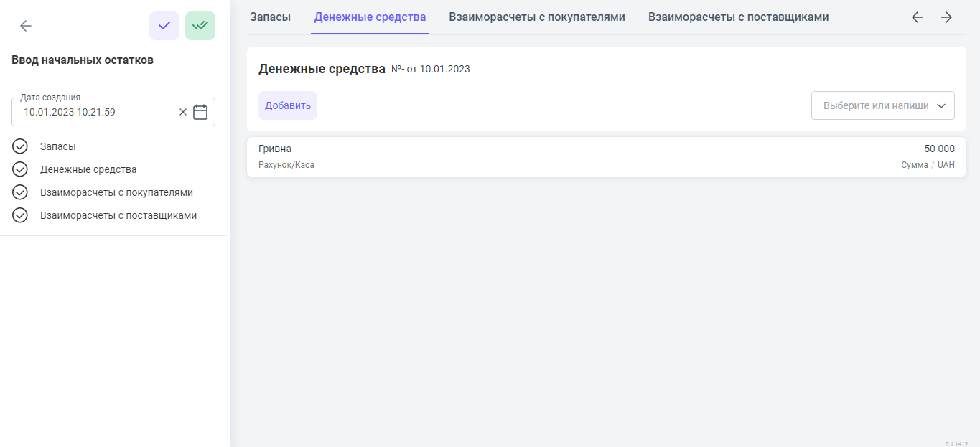Expand the Выберите или напиши dropdown
The width and height of the screenshot is (980, 447).
(882, 105)
